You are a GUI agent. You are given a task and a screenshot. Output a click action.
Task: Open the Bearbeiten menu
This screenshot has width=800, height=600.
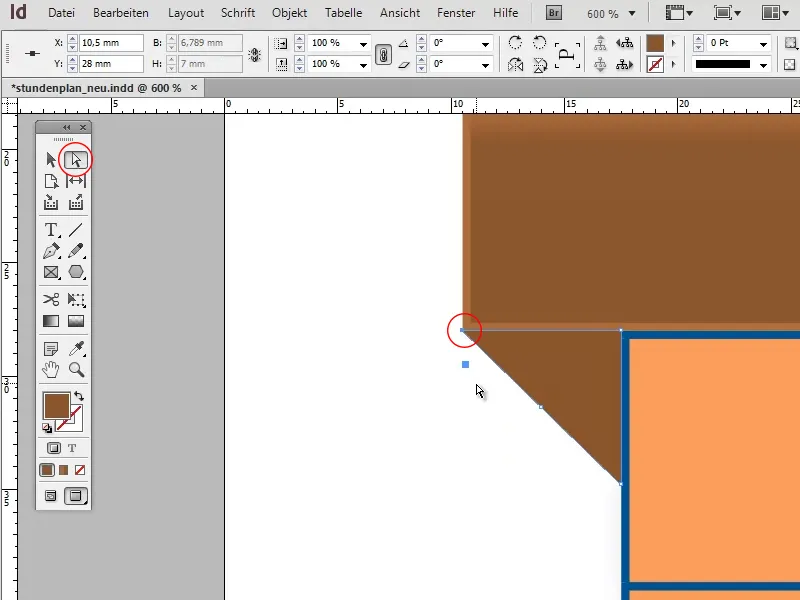[x=121, y=13]
